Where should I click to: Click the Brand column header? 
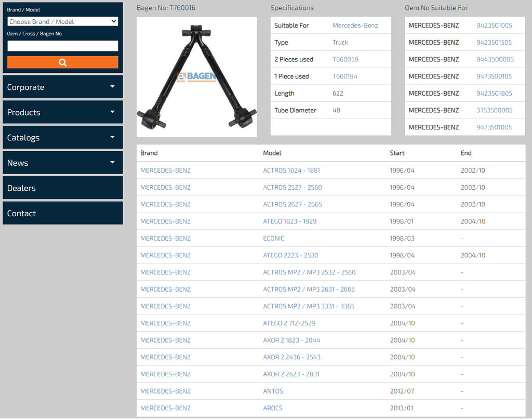pyautogui.click(x=149, y=153)
